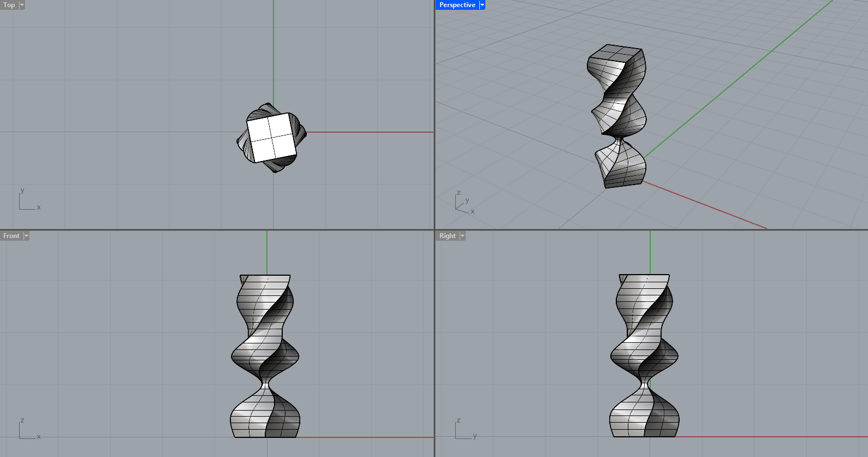Activate the Front viewport title
868x457 pixels.
point(11,236)
